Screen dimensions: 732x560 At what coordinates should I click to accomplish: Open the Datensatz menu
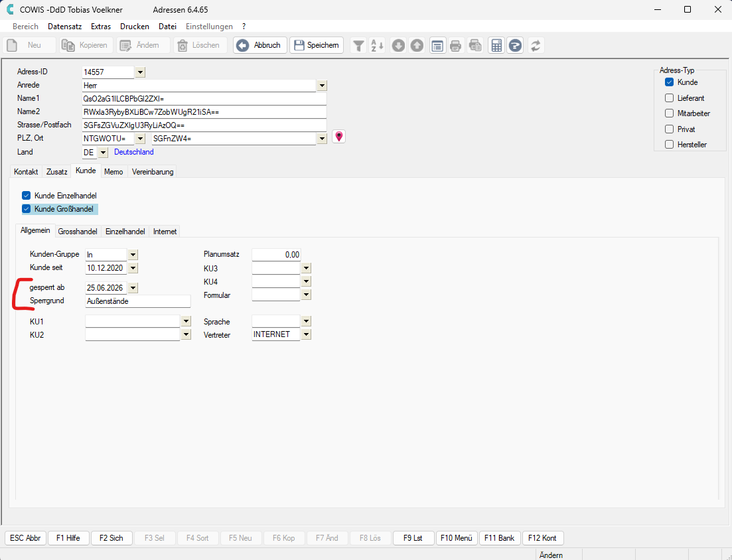64,27
